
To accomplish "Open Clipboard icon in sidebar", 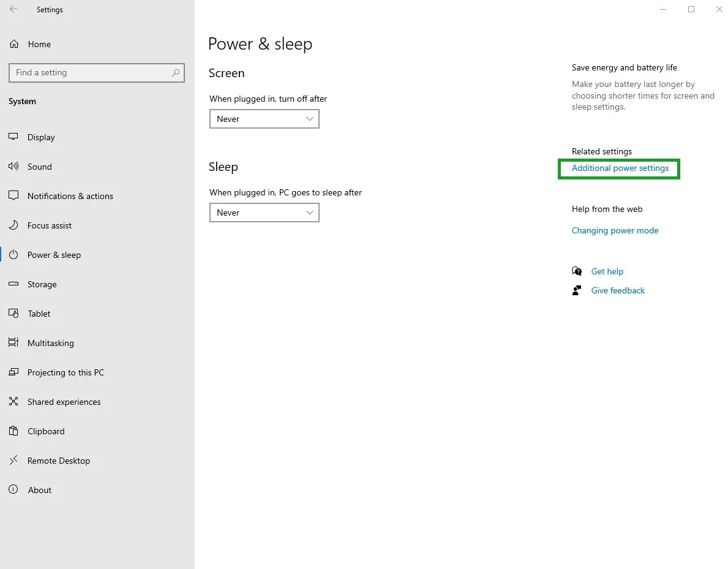I will (x=13, y=431).
